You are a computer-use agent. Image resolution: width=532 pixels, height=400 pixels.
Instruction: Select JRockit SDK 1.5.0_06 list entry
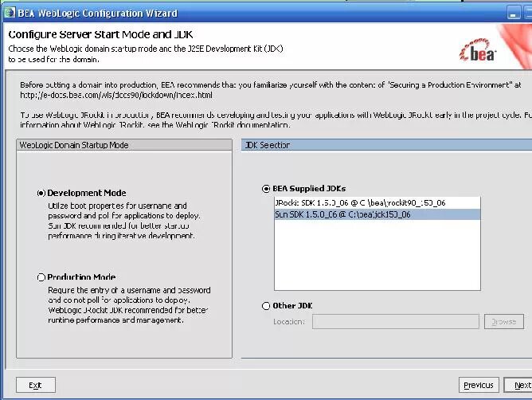pos(377,203)
